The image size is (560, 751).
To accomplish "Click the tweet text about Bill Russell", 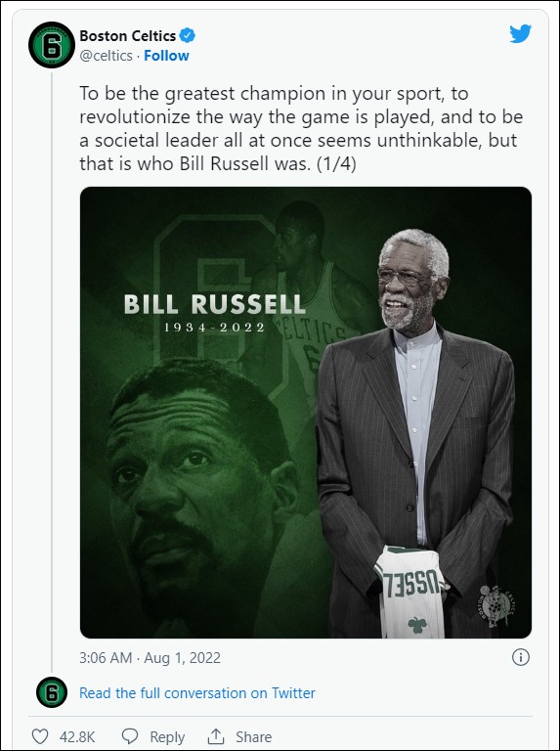I will [x=301, y=128].
